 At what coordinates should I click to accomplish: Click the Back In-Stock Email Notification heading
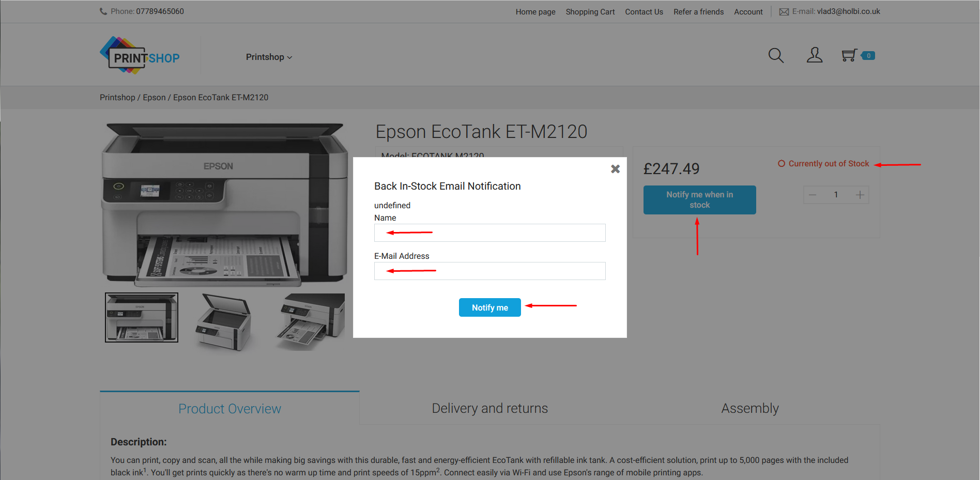click(447, 186)
